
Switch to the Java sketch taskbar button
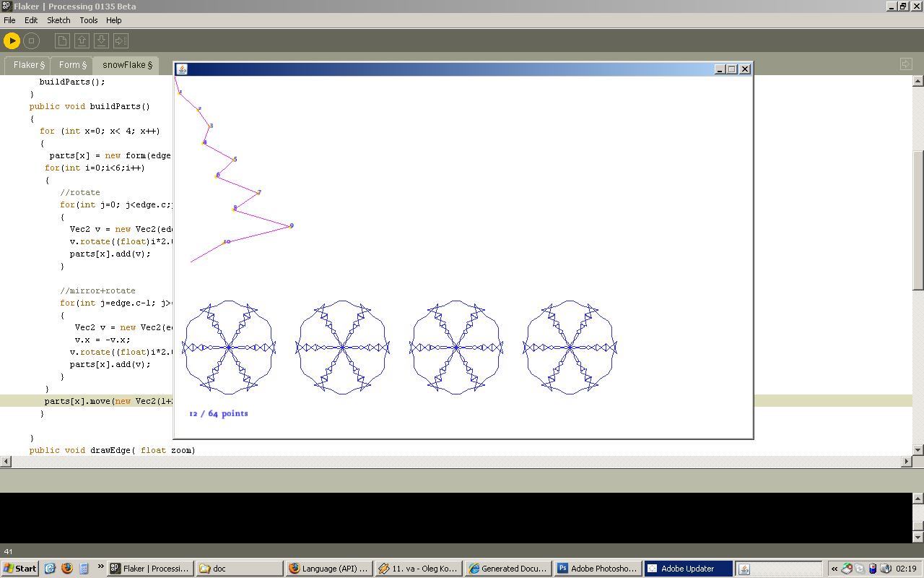click(x=778, y=569)
